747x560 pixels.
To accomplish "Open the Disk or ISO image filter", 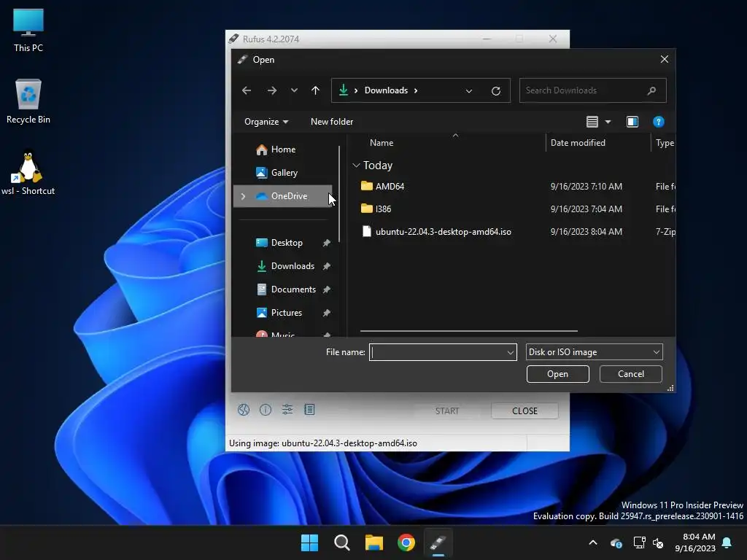I will [x=594, y=352].
